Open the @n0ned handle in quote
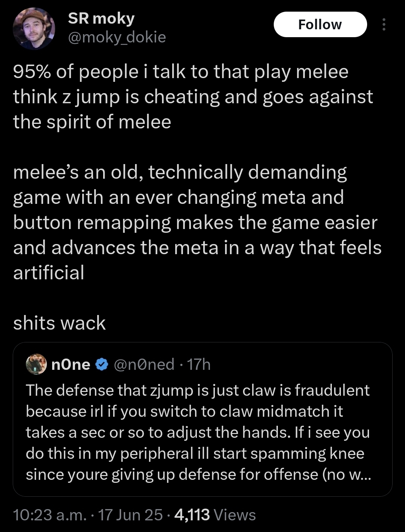 click(144, 364)
